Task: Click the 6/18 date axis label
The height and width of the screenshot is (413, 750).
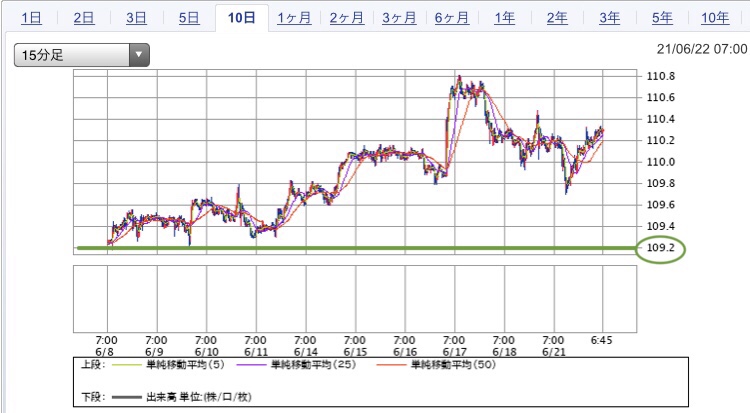Action: point(504,352)
